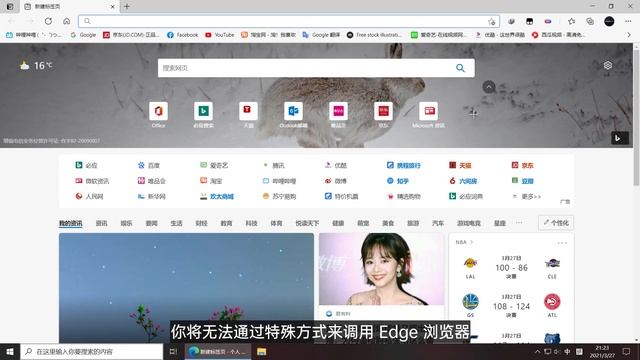This screenshot has width=640, height=360.
Task: Go to the browser home page icon
Action: pyautogui.click(x=67, y=21)
